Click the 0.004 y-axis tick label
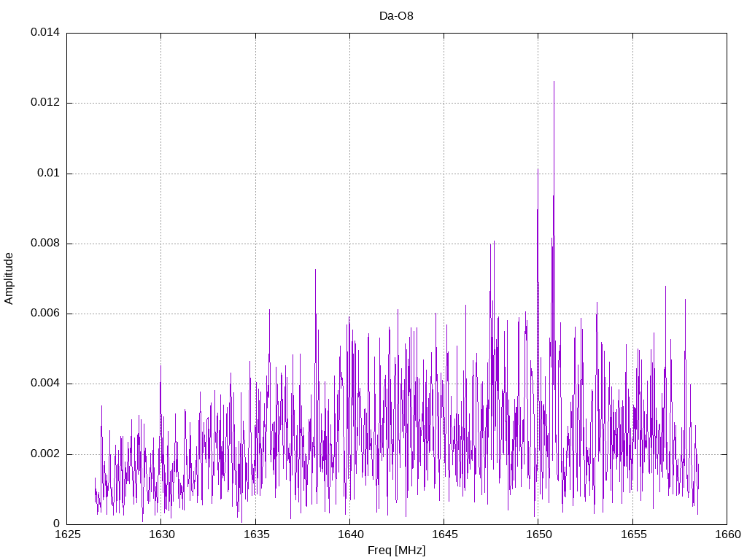Viewport: 747px width, 560px height. click(44, 384)
